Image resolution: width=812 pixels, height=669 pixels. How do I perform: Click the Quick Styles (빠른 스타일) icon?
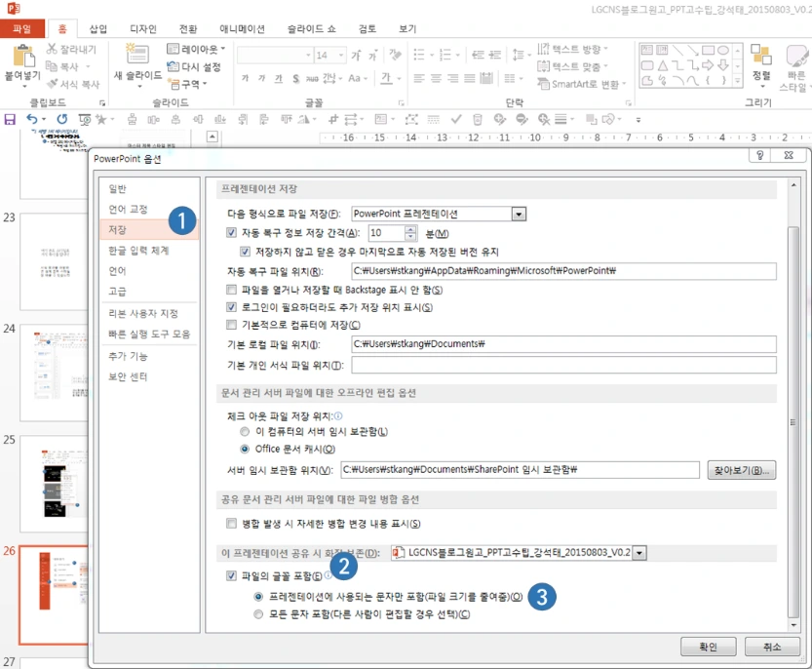797,56
